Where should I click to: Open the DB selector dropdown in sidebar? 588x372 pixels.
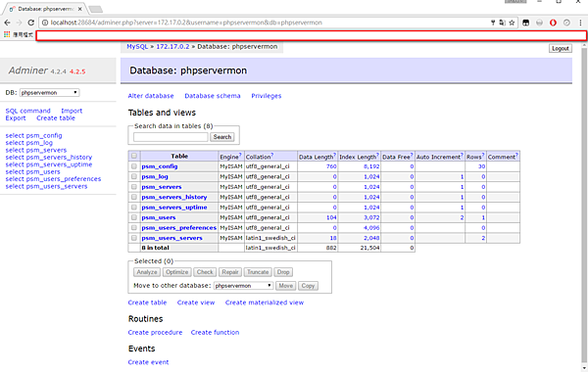pyautogui.click(x=50, y=93)
